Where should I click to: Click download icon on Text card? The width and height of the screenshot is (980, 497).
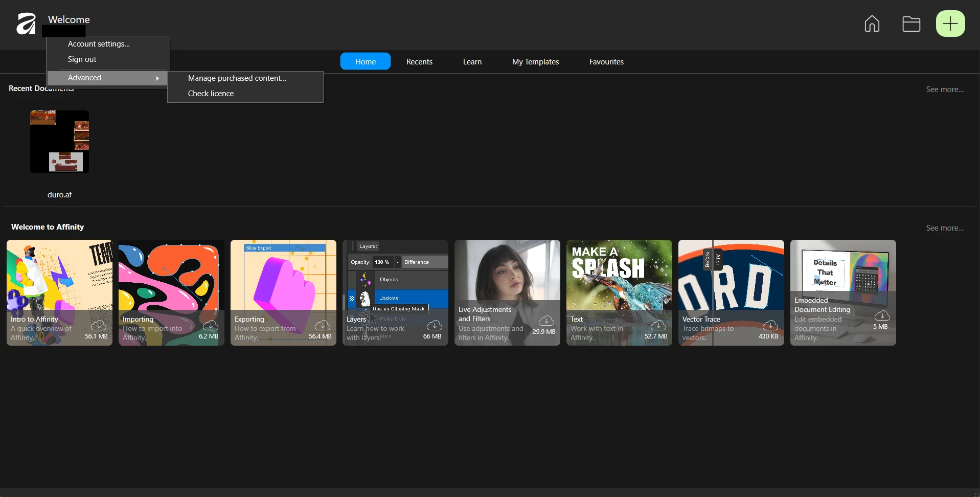point(658,326)
